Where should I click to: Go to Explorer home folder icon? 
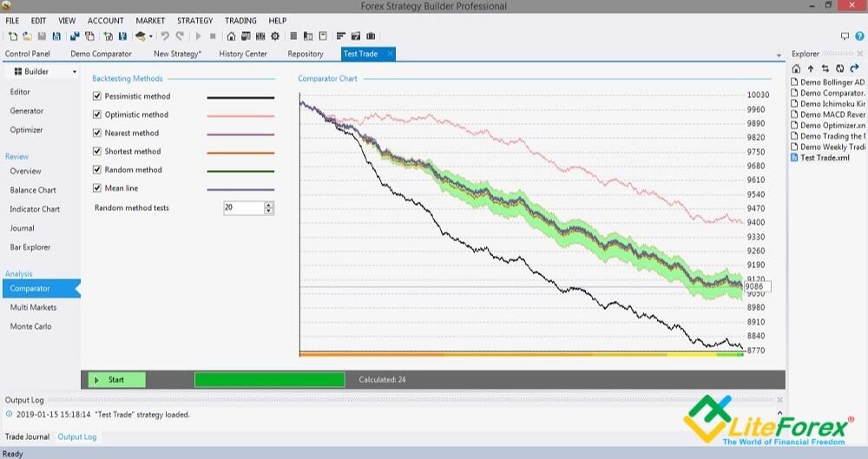point(796,69)
